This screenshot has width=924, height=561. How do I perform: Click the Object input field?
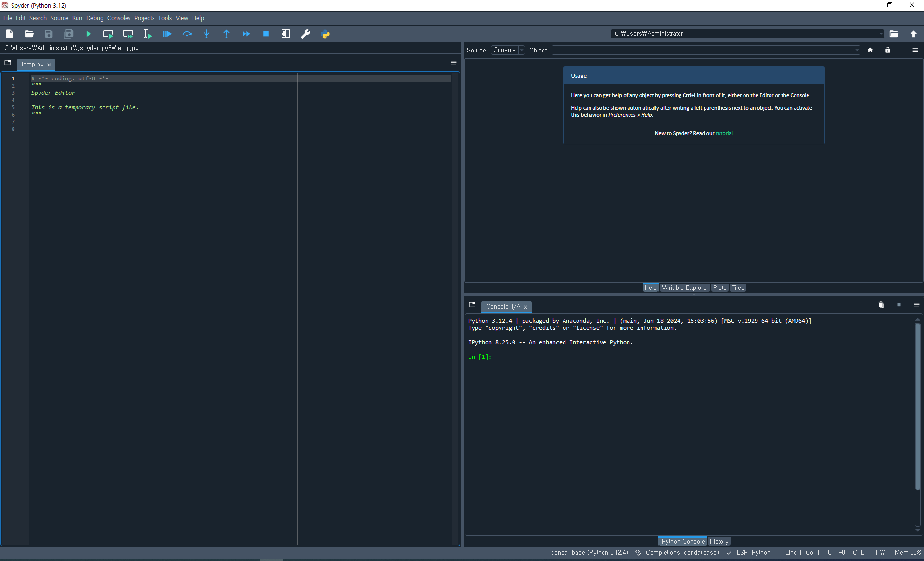click(x=703, y=50)
